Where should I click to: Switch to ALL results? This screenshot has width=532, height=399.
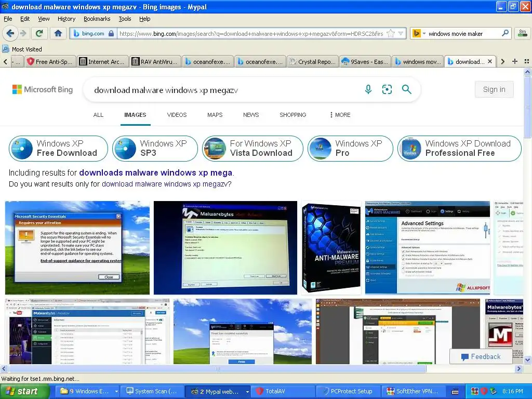click(98, 115)
